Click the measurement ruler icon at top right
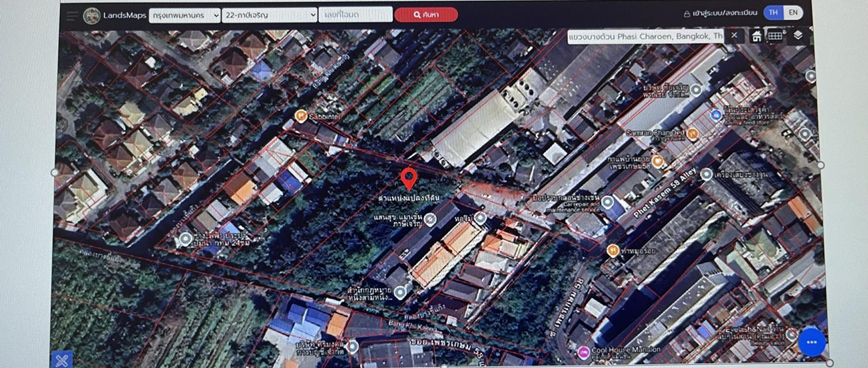The width and height of the screenshot is (868, 368). [x=775, y=36]
